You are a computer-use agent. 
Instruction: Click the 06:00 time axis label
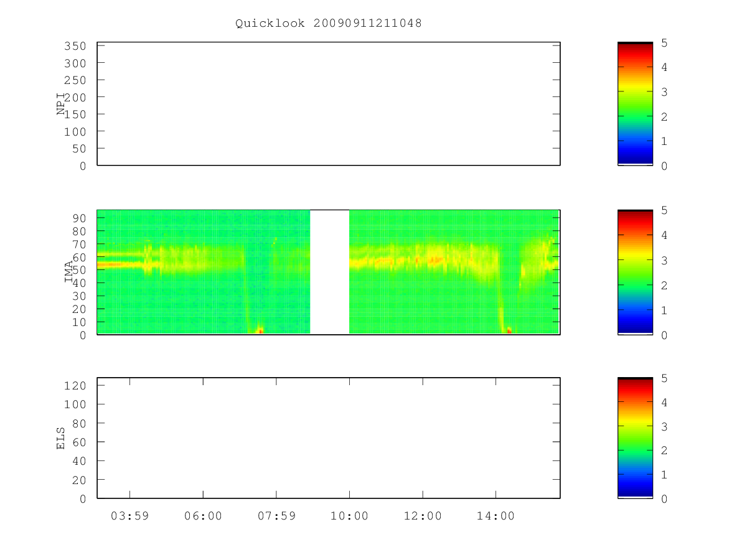point(203,516)
